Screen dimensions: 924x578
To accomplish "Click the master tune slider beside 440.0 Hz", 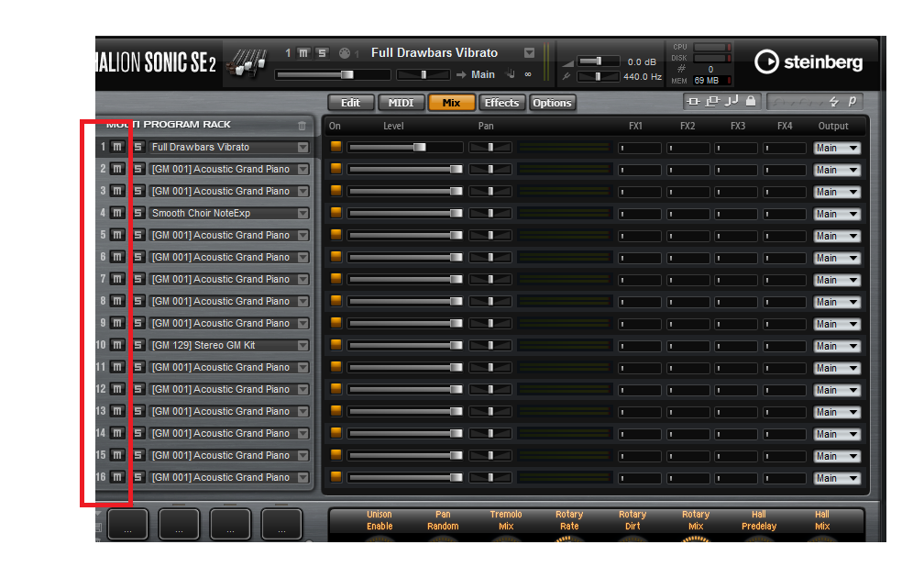I will pos(598,76).
